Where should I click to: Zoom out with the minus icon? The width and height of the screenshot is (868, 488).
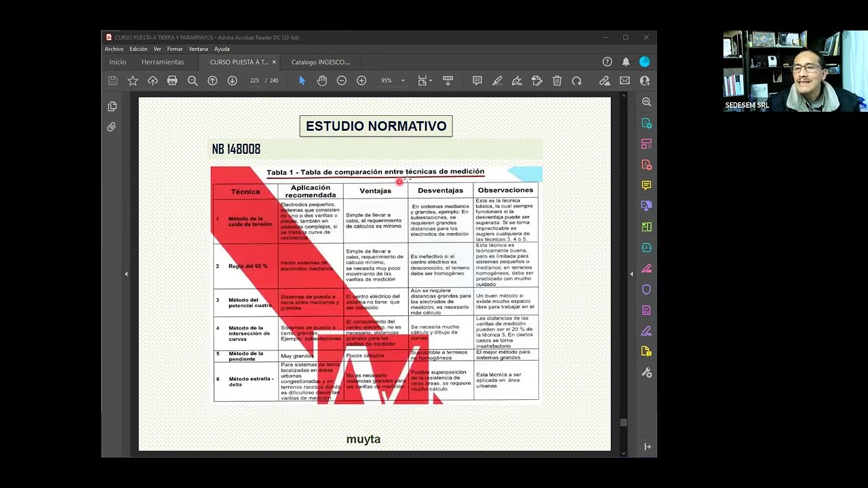(x=342, y=81)
